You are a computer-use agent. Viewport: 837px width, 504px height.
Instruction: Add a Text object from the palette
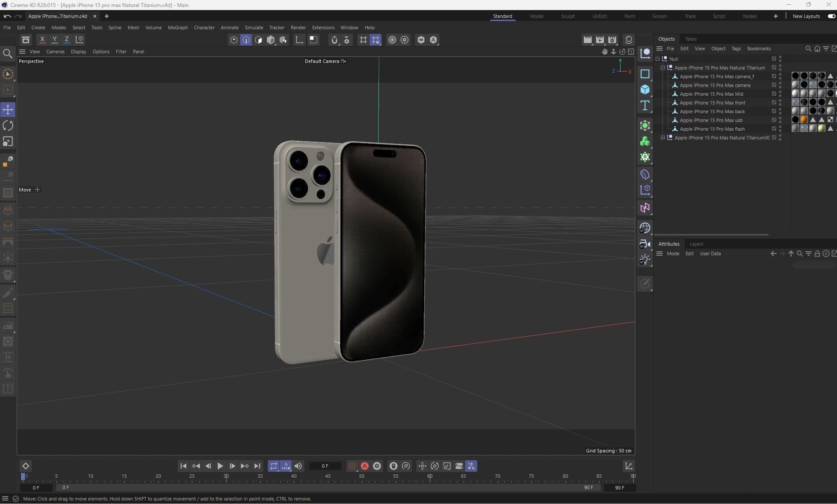(645, 105)
